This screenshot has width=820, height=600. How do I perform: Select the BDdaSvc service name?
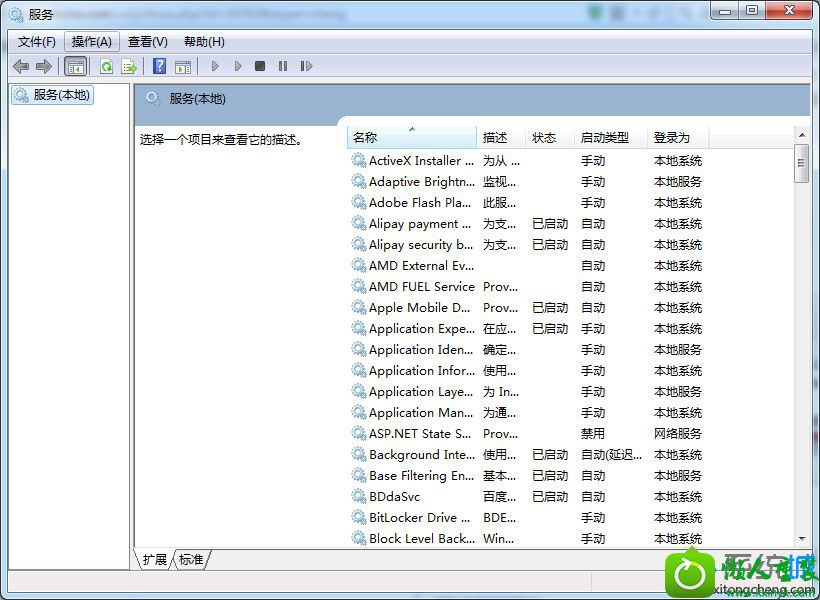395,496
